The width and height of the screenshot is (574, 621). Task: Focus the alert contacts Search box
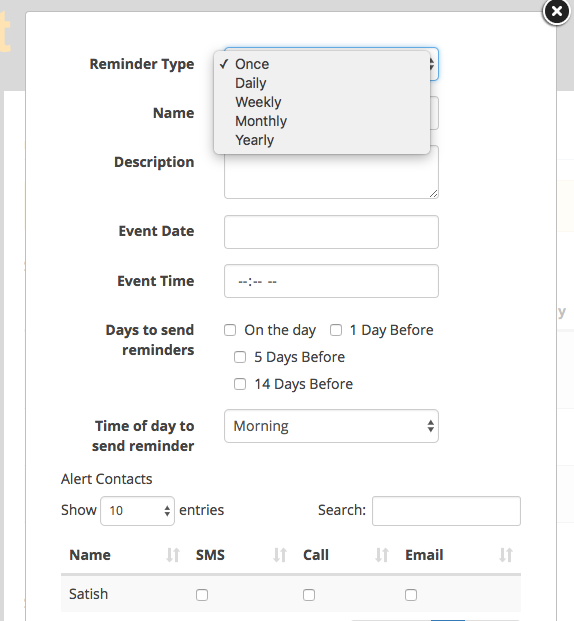[446, 511]
